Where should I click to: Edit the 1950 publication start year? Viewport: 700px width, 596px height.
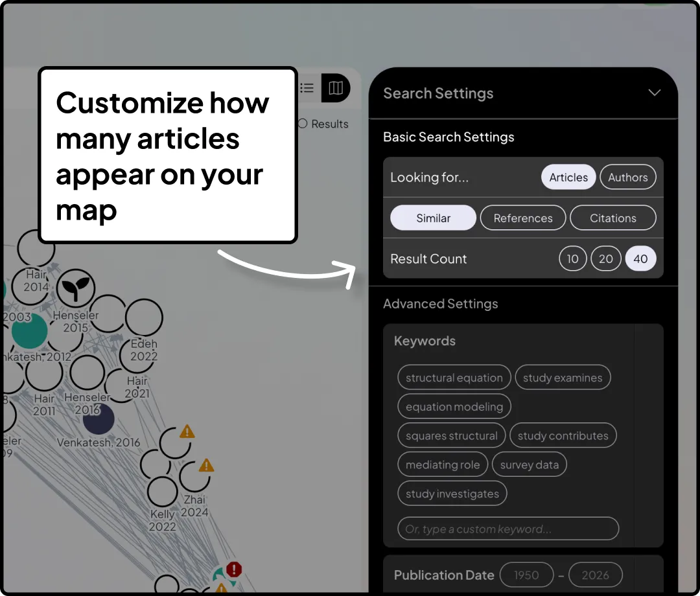tap(526, 575)
